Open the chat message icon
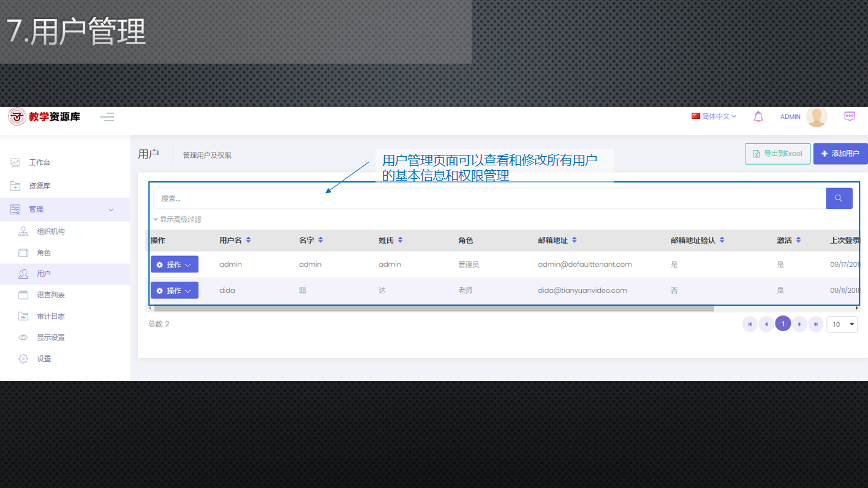Screen dimensions: 868x488 [850, 116]
